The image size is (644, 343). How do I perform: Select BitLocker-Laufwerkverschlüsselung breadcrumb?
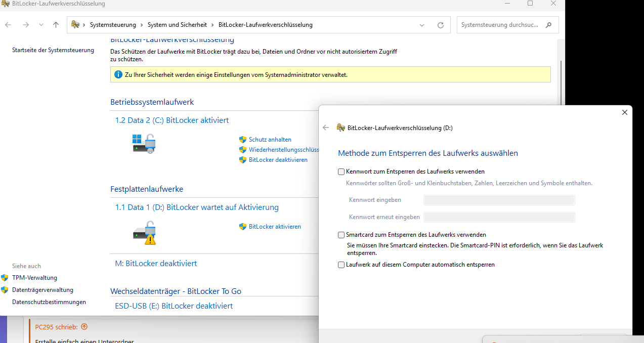point(266,25)
